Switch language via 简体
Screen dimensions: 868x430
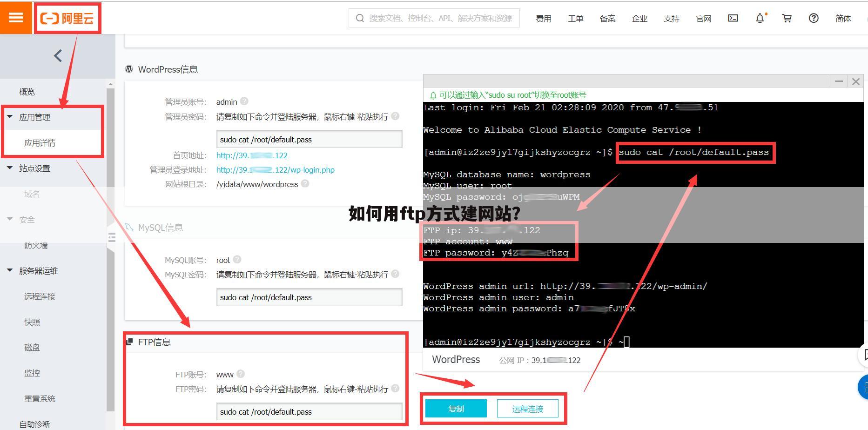843,19
